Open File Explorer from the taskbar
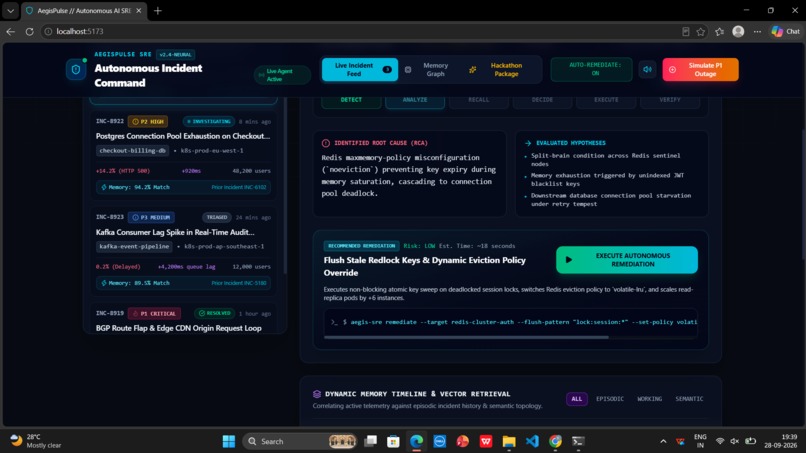This screenshot has height=453, width=806. [x=509, y=441]
